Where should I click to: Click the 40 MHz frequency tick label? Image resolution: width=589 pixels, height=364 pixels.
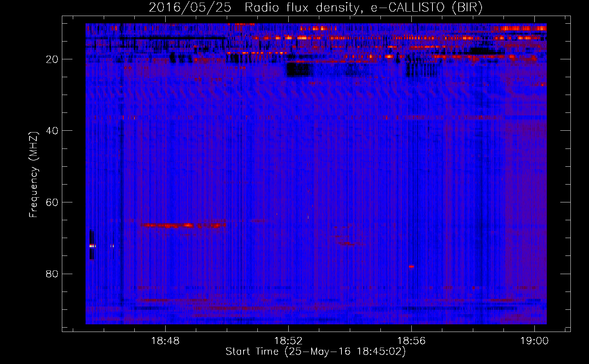(52, 131)
